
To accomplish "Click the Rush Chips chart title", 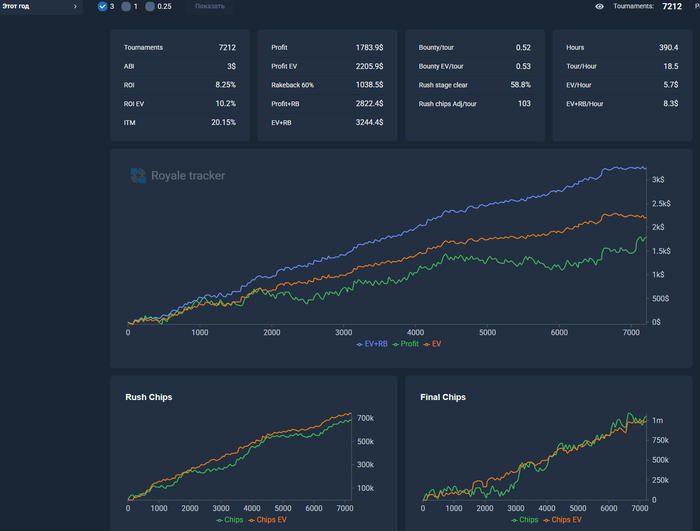I will [149, 397].
